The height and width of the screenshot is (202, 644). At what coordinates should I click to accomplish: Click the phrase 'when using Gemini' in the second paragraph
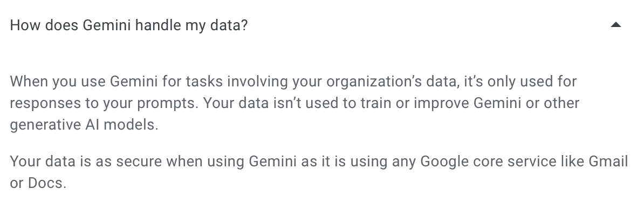(231, 161)
